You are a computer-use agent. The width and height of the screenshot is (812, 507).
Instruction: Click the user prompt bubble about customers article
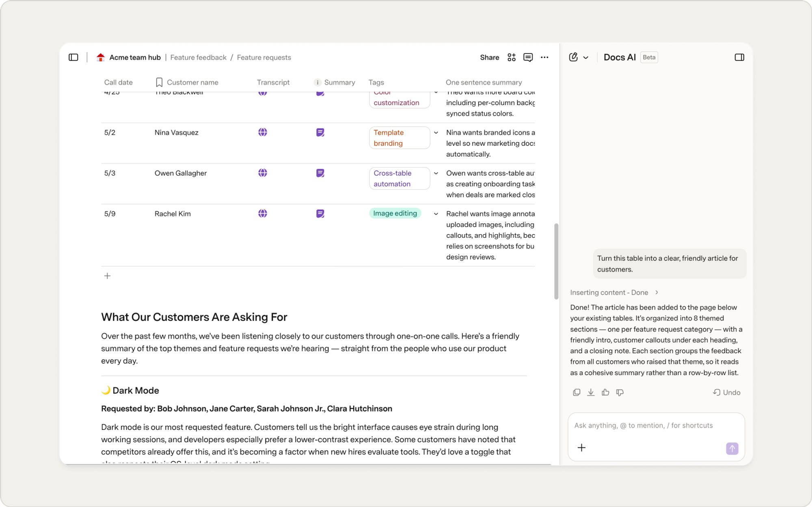[669, 263]
